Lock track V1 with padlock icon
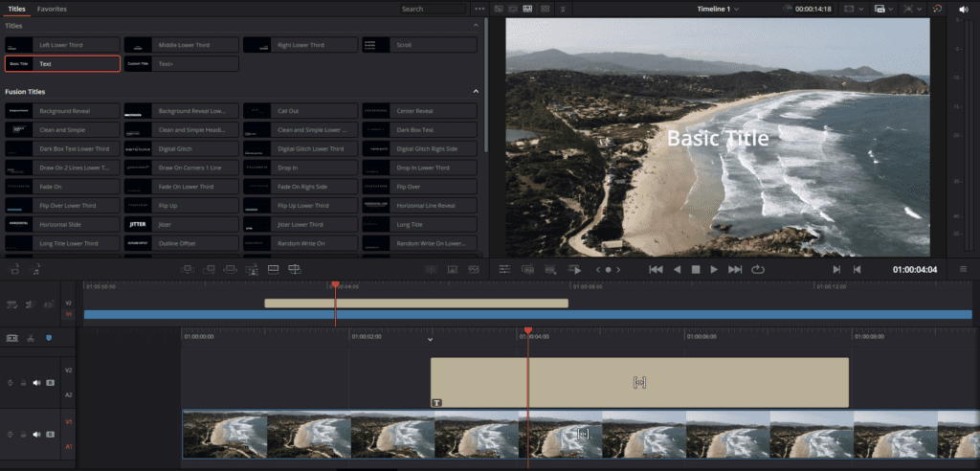Screen dimensions: 980x471 [23, 434]
